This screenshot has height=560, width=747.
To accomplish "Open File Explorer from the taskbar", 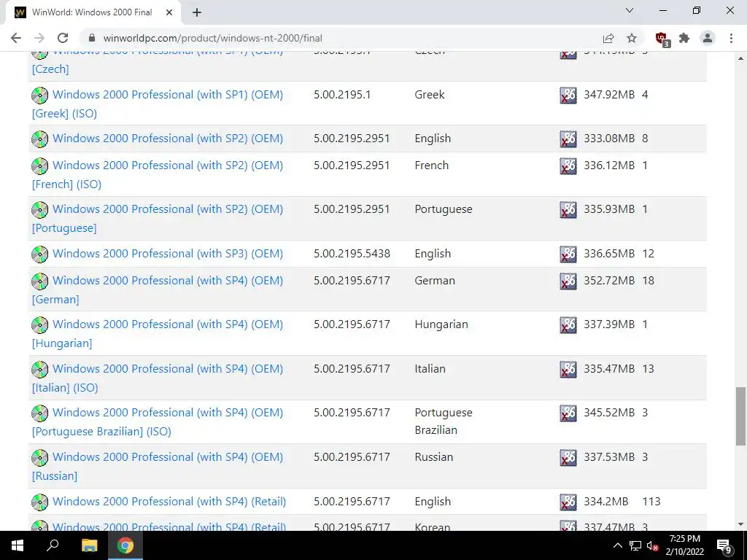I will pyautogui.click(x=89, y=545).
